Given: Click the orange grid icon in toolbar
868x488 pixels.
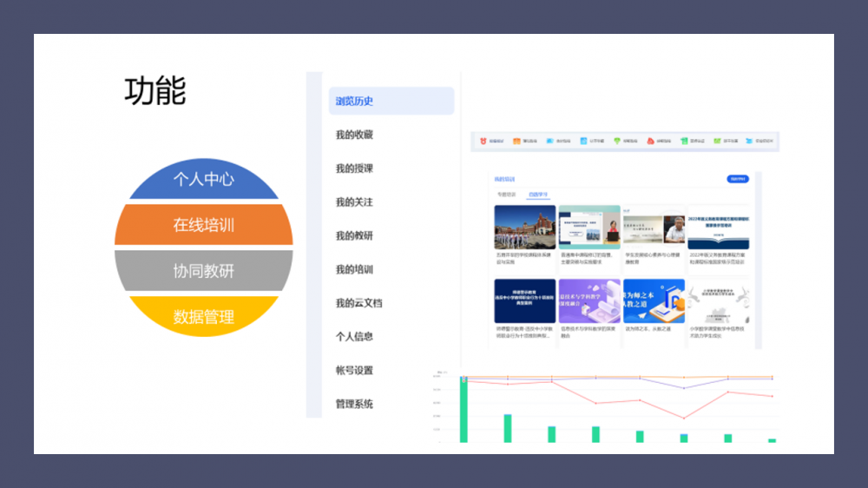Looking at the screenshot, I should (516, 141).
